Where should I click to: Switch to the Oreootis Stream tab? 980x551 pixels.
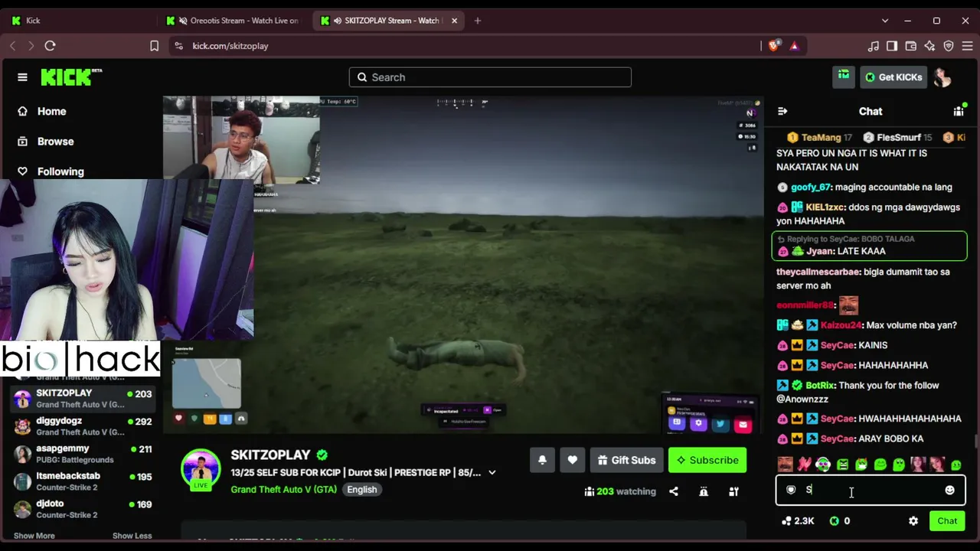[x=234, y=21]
